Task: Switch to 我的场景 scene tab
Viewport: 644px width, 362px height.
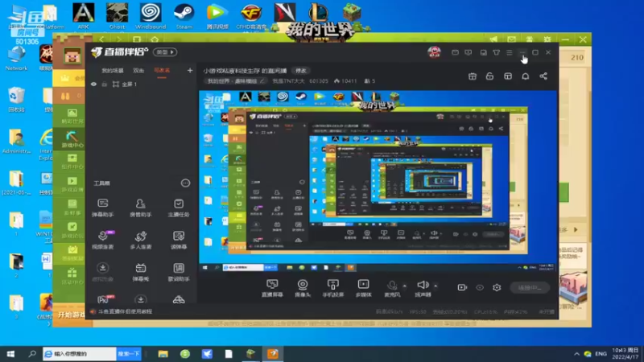Action: [x=112, y=71]
